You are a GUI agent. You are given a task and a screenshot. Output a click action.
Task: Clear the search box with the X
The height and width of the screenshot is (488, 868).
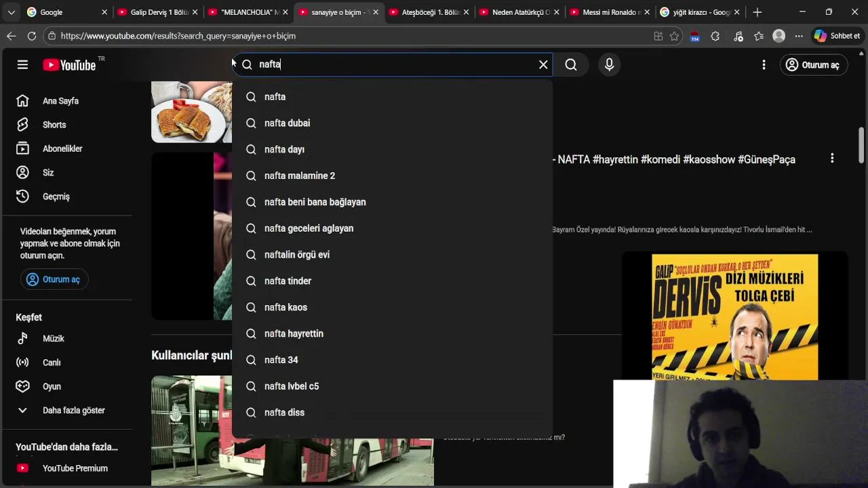tap(543, 64)
